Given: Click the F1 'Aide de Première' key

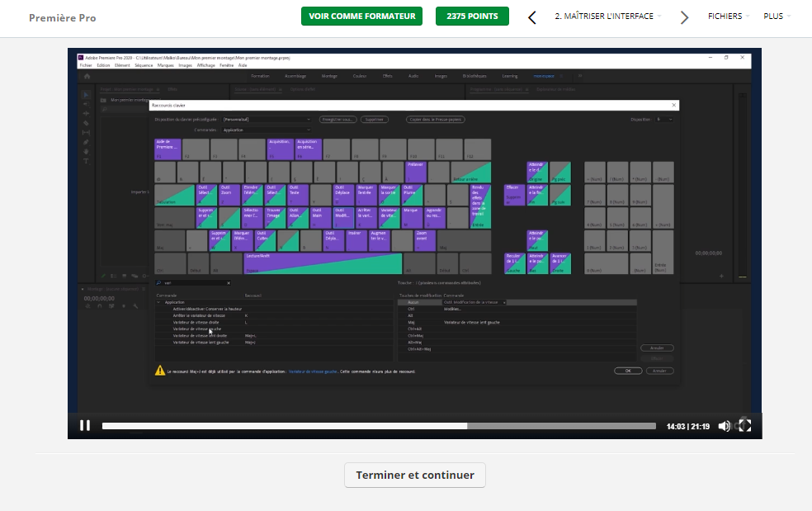Looking at the screenshot, I should click(168, 149).
